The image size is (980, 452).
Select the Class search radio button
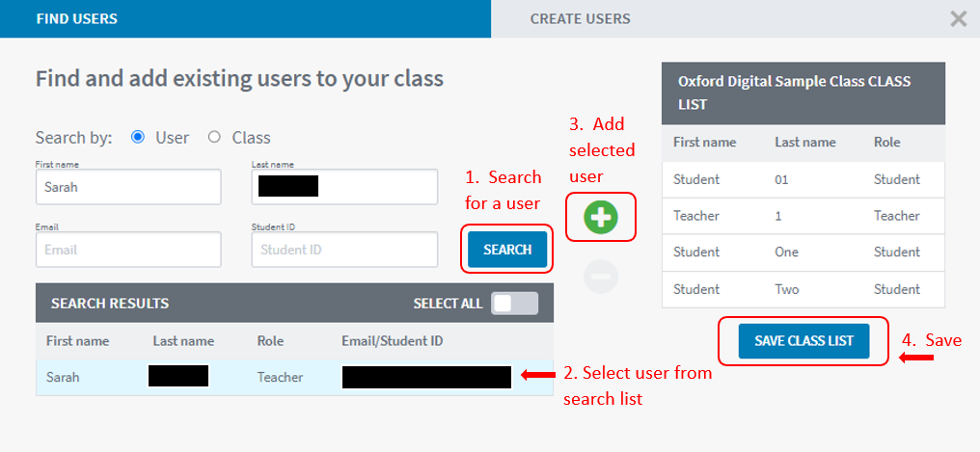click(x=214, y=138)
